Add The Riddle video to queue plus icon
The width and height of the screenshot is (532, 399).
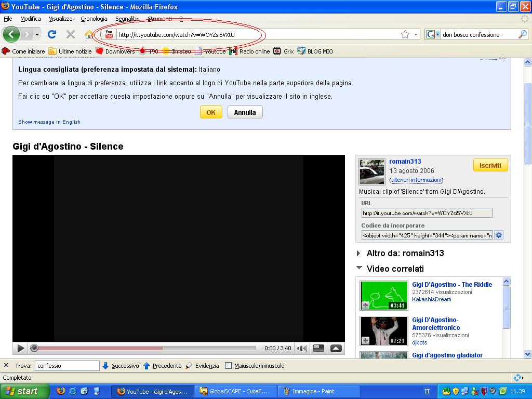click(x=365, y=305)
